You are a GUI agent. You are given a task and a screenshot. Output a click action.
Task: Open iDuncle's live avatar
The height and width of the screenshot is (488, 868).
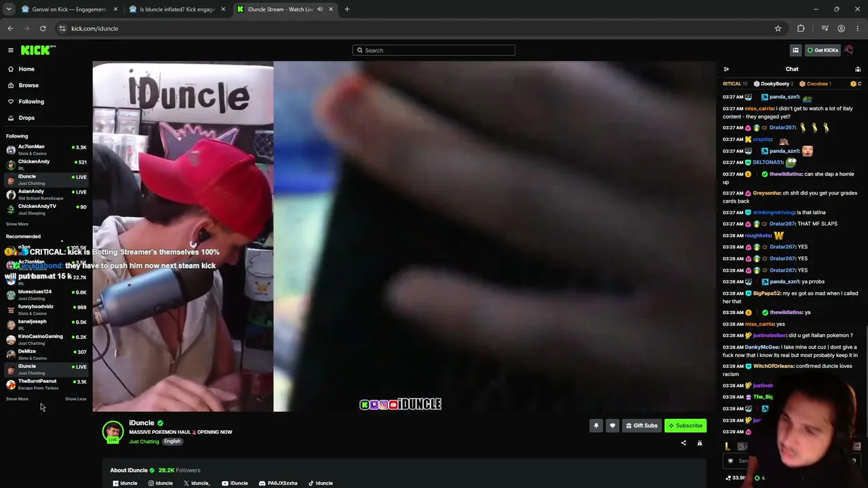113,432
